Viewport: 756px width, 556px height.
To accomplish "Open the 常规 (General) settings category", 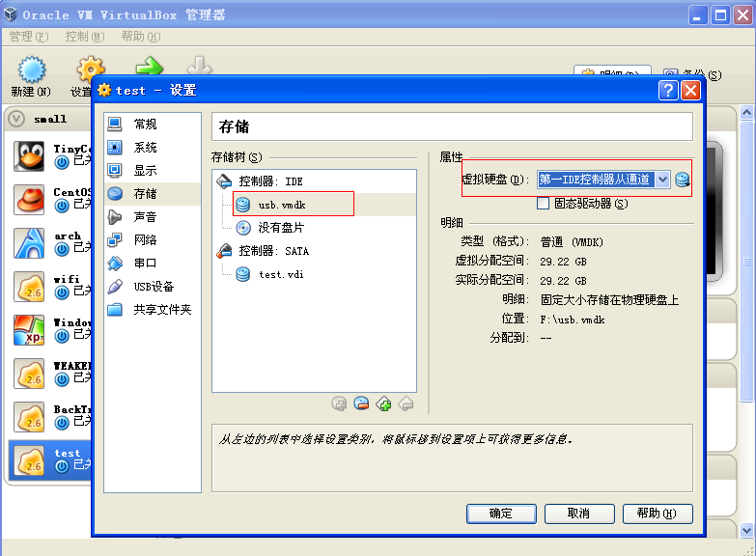I will (152, 125).
